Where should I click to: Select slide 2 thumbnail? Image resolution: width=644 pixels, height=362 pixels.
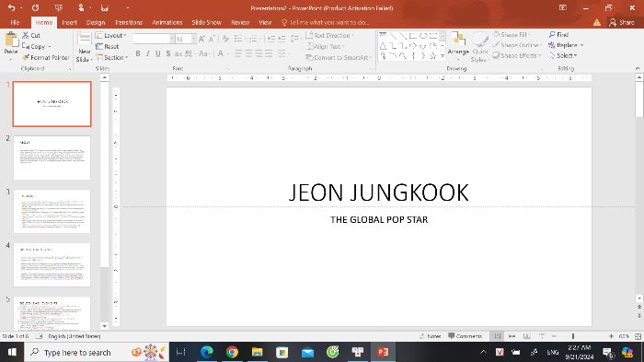click(x=52, y=158)
